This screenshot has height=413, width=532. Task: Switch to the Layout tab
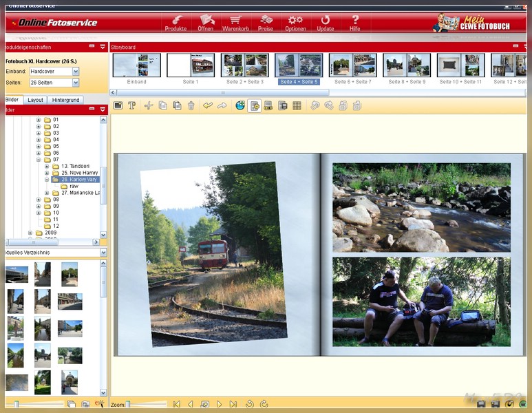coord(35,100)
